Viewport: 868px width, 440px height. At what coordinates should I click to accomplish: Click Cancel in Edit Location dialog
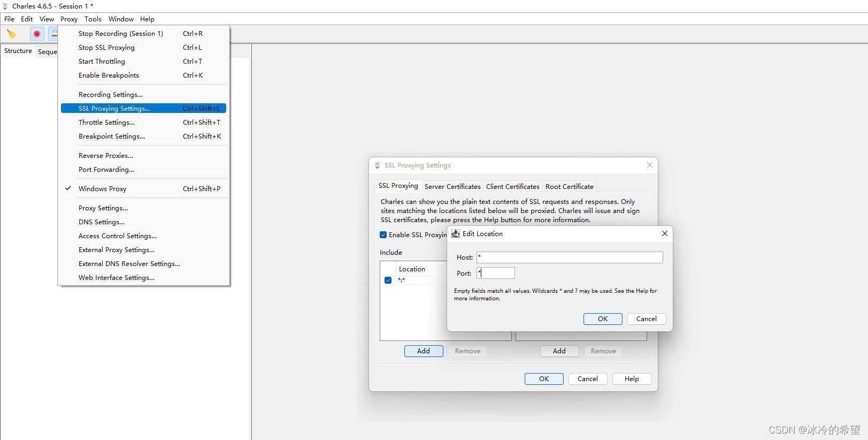click(x=646, y=319)
